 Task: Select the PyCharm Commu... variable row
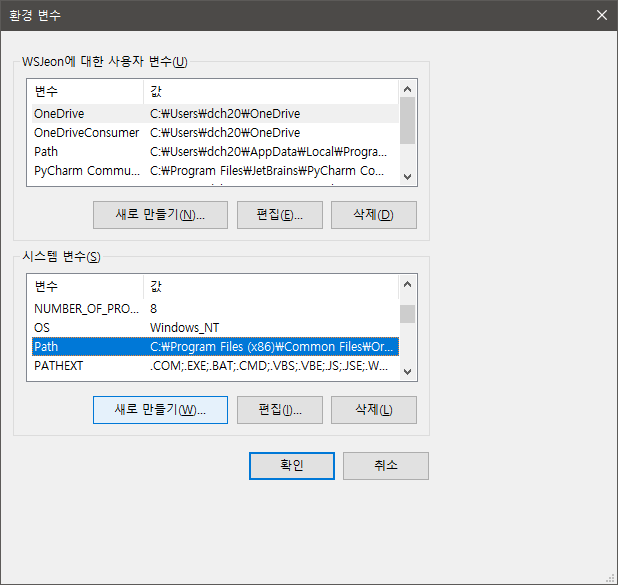click(x=215, y=170)
